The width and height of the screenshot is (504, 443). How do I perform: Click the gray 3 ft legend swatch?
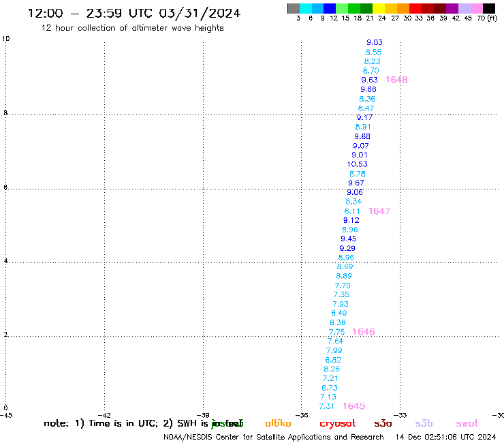(x=294, y=8)
